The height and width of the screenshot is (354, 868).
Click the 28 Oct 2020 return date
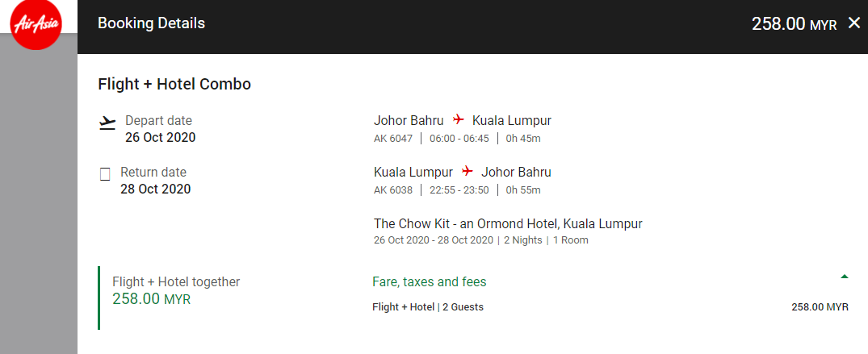[156, 189]
